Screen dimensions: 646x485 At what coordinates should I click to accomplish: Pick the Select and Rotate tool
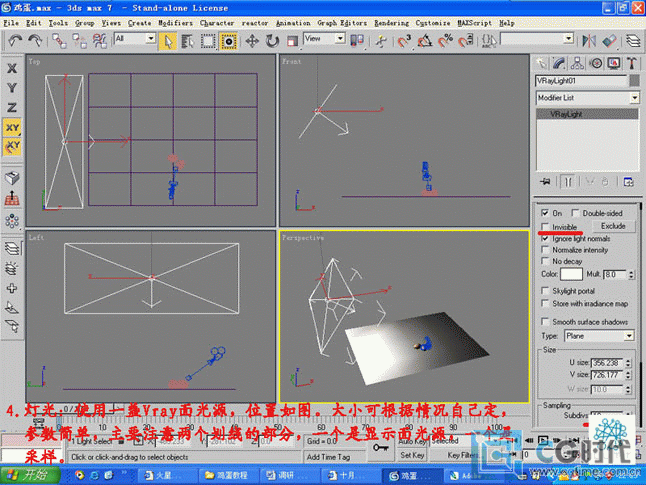[x=272, y=41]
